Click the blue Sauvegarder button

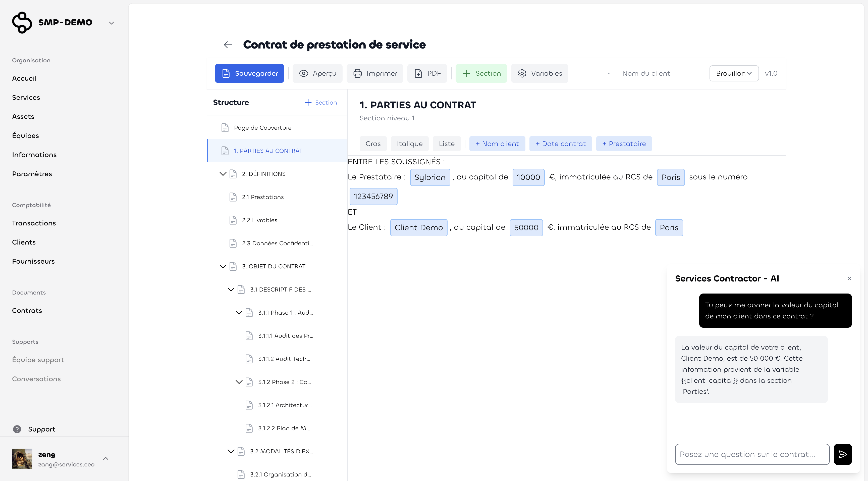coord(249,73)
